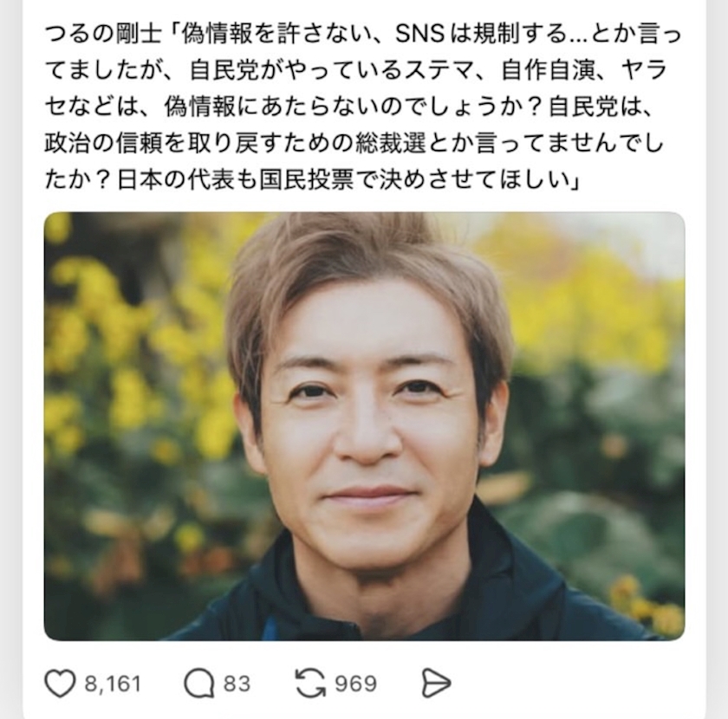Click the 8,161 likes count
This screenshot has width=728, height=719.
113,683
